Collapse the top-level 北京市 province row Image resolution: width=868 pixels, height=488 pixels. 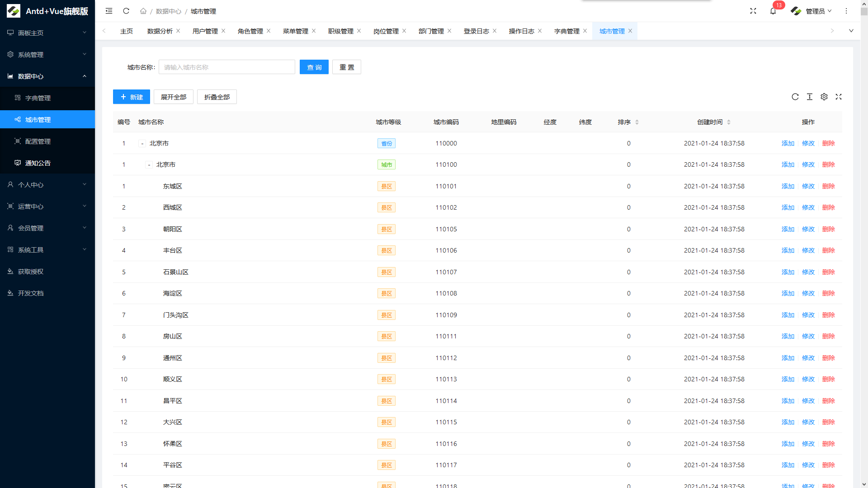tap(142, 144)
